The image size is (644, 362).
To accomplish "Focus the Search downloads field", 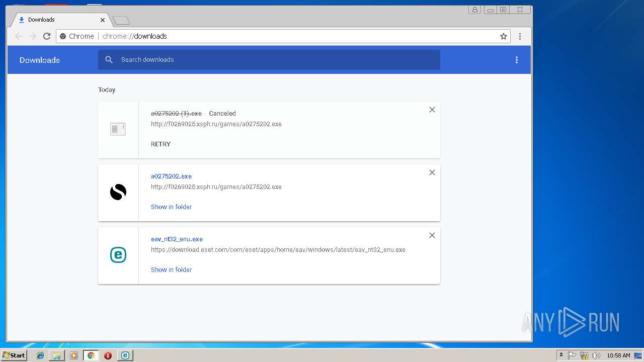I will 269,60.
